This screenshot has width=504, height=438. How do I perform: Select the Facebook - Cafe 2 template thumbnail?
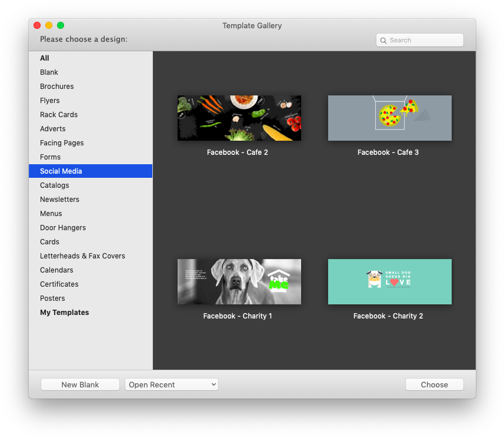click(x=239, y=118)
